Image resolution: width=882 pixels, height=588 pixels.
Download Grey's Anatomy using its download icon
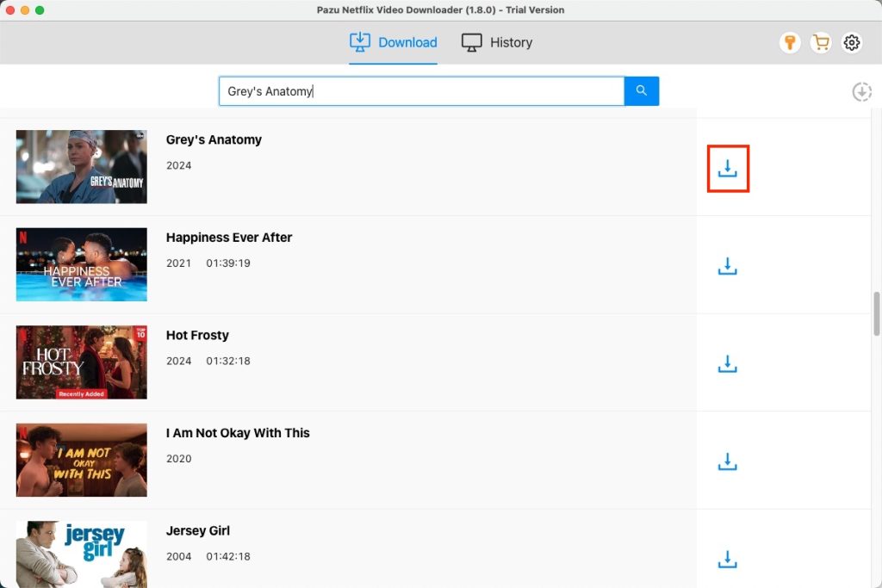pos(727,168)
